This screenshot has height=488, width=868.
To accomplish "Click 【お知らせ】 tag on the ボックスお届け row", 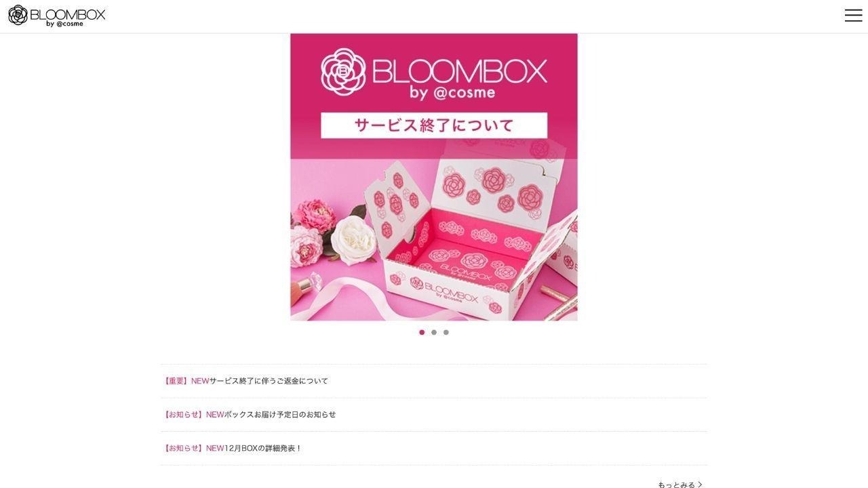I will [184, 415].
